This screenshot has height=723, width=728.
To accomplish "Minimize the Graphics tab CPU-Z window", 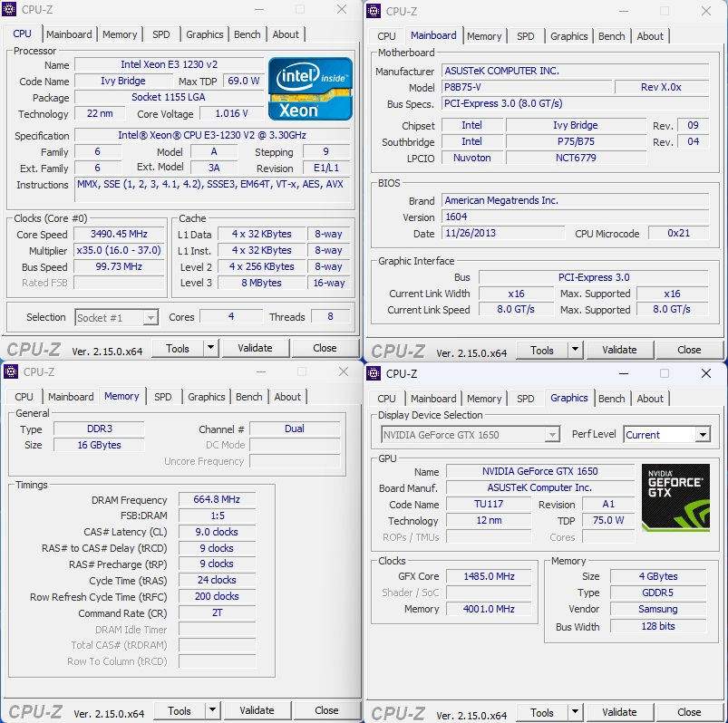I will [624, 373].
